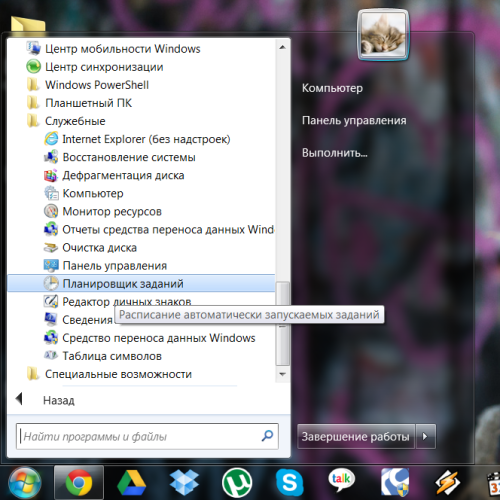Click the Таблица символов icon
500x500 pixels.
(x=51, y=355)
